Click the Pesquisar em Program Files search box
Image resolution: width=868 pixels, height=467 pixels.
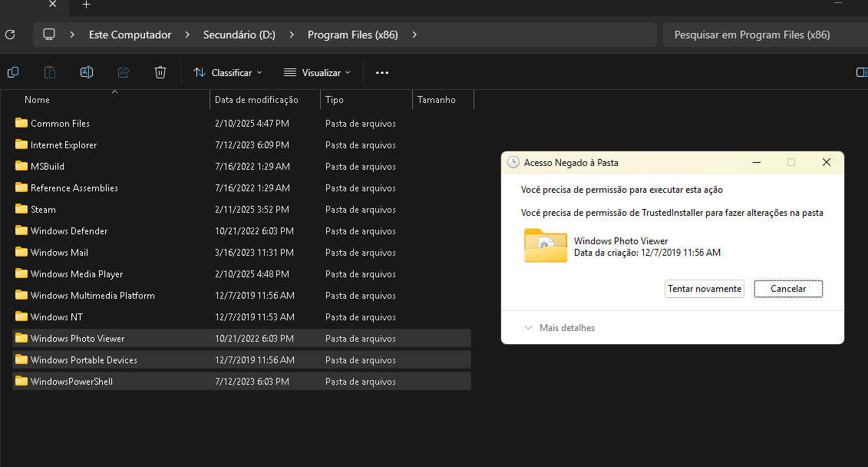point(765,35)
